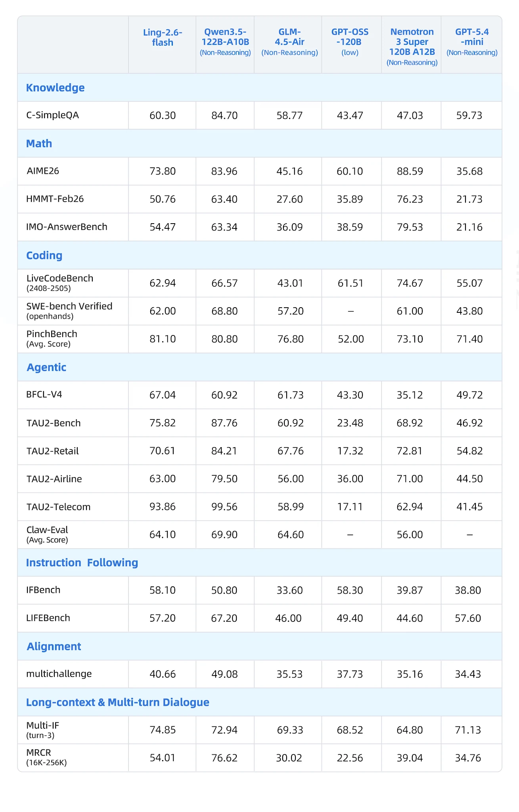The image size is (519, 812).
Task: Click the 99.56 value in TAU2-Telecom row
Action: coord(224,507)
